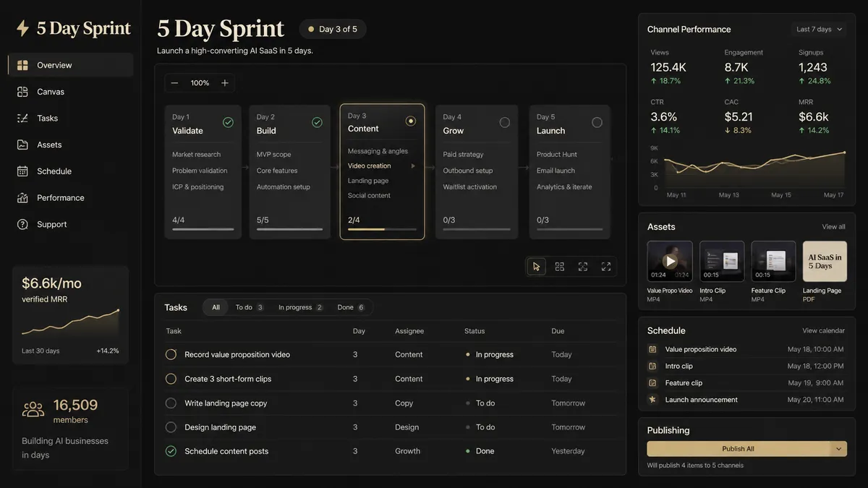Screen dimensions: 868x488
Task: Click the Status column header
Action: click(x=475, y=331)
